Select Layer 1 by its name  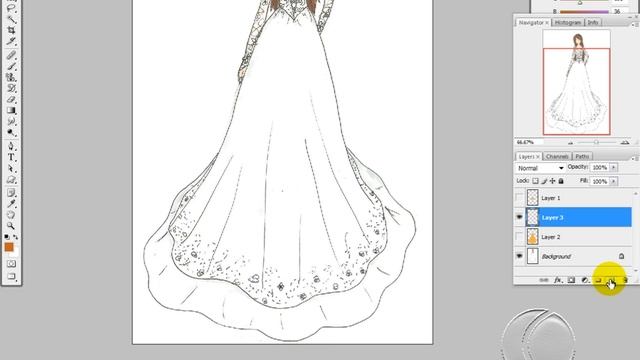[x=551, y=198]
